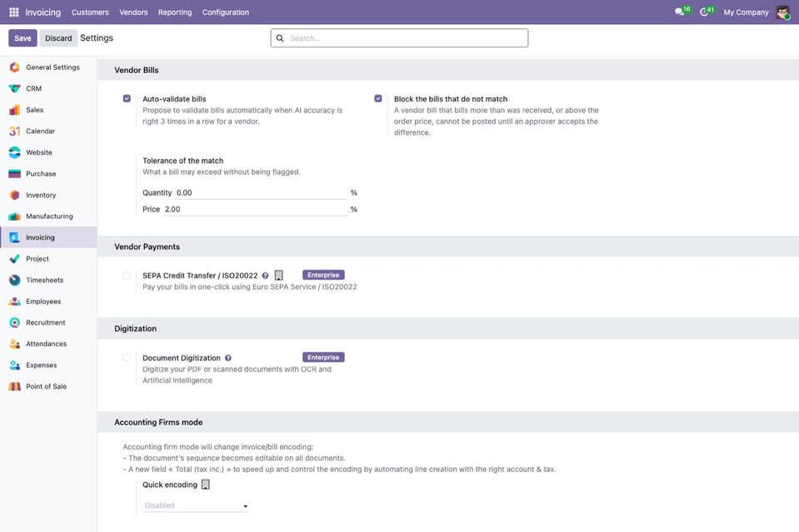Open the conversations chat bubble icon

click(x=679, y=12)
